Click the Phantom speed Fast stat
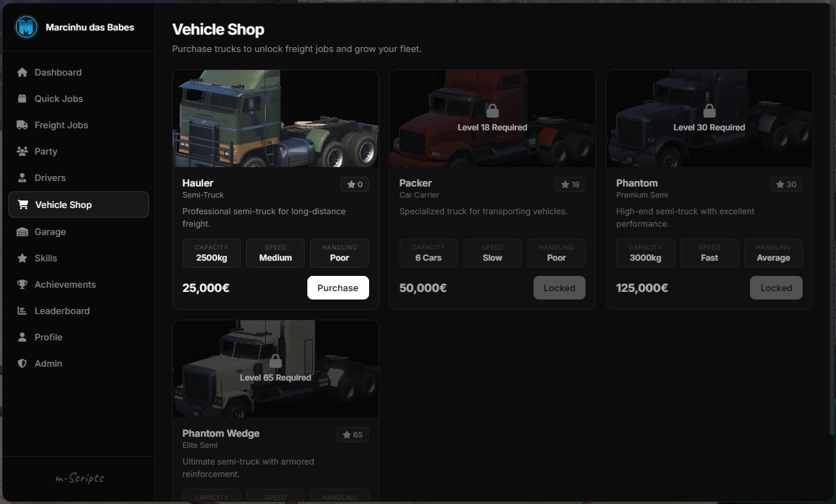The height and width of the screenshot is (504, 836). coord(709,253)
